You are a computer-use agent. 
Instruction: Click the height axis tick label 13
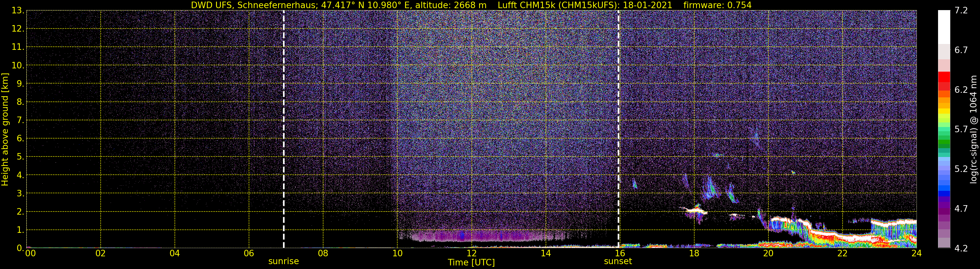pyautogui.click(x=18, y=10)
